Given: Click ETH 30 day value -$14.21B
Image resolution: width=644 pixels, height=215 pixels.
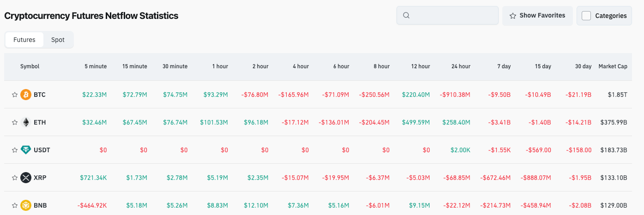Looking at the screenshot, I should [578, 122].
